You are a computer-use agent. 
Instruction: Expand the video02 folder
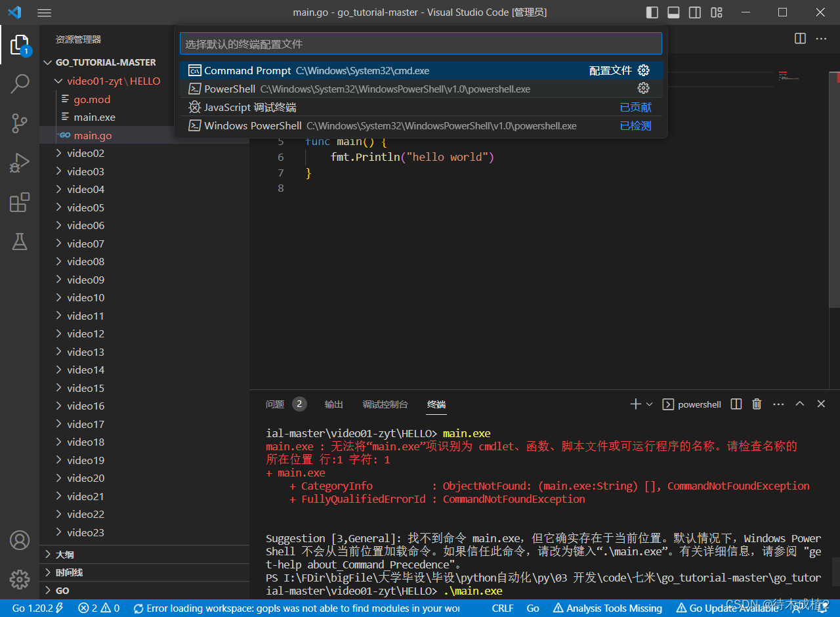[144, 153]
